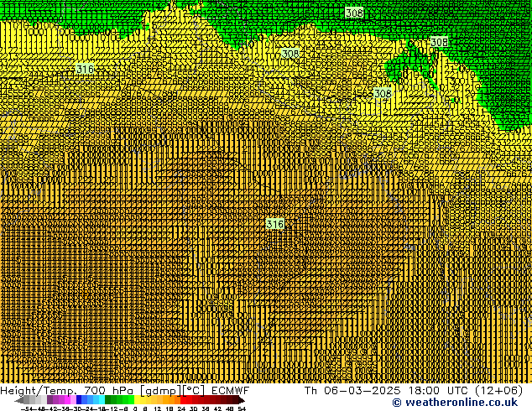Click the bright red 24°C swatch in the legend
The width and height of the screenshot is (532, 411).
tap(183, 399)
